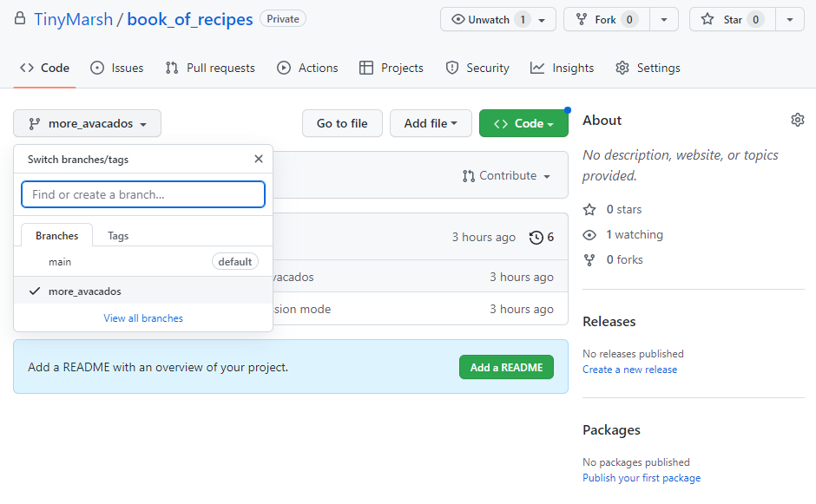Fork the repository using the Fork button
816x504 pixels.
(606, 20)
